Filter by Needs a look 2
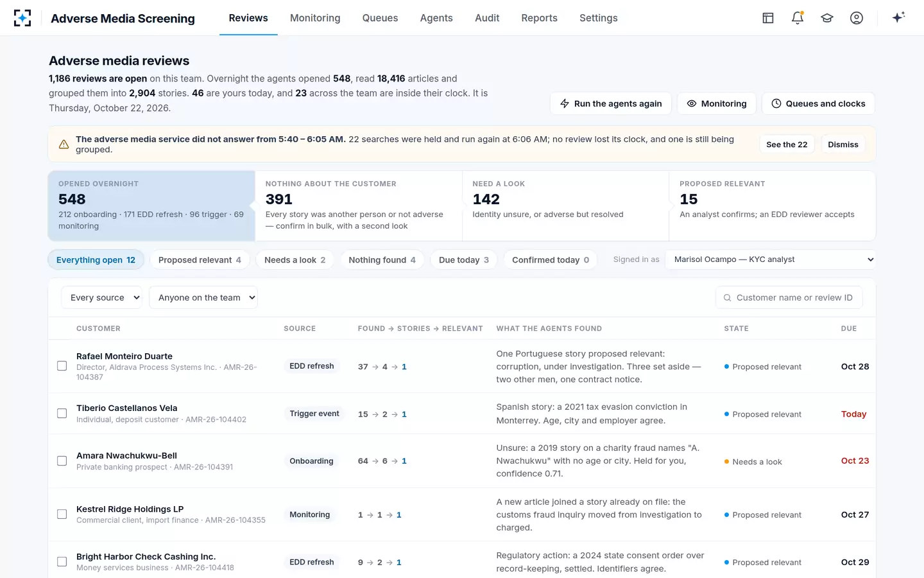The height and width of the screenshot is (578, 924). coord(295,259)
